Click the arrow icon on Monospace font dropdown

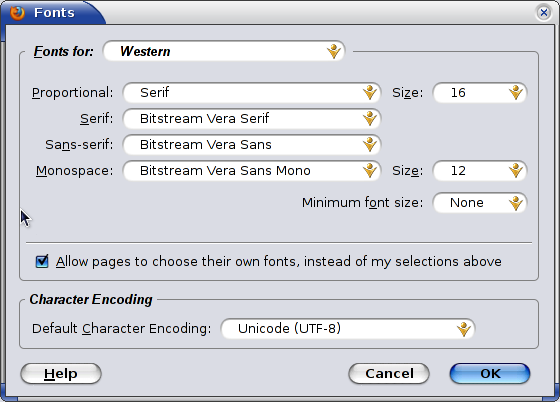(370, 171)
